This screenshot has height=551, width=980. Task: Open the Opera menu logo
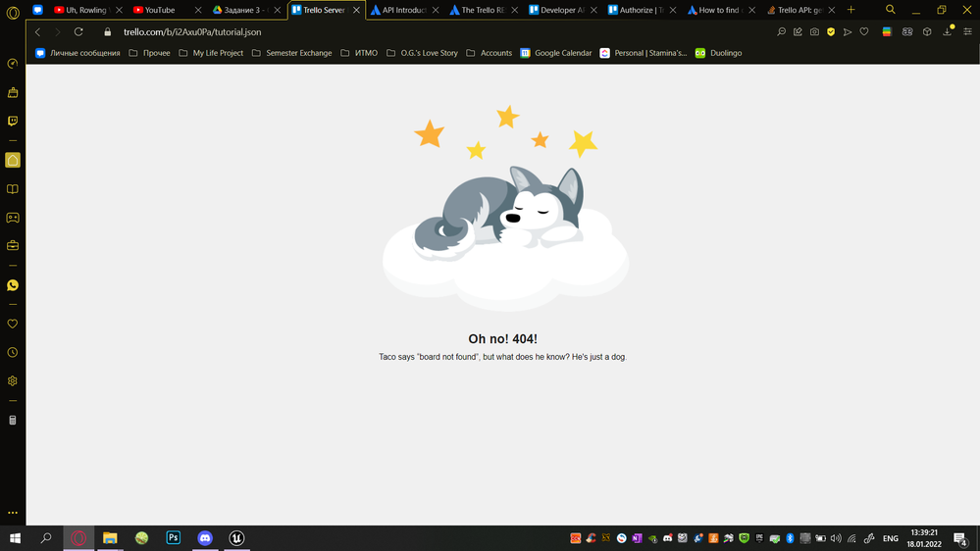coord(13,12)
